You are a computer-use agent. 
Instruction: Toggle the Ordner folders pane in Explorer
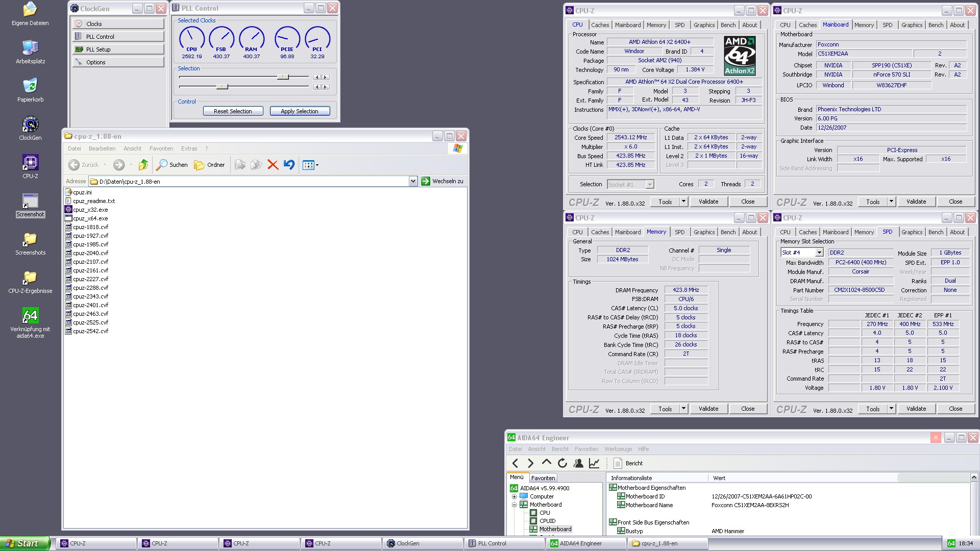[209, 165]
